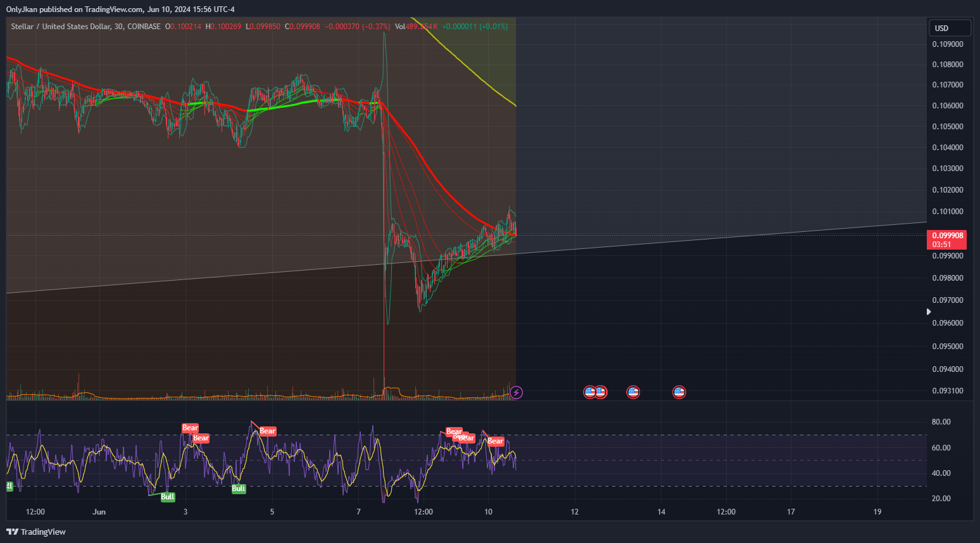Click the current price label 0.099908
980x543 pixels.
[x=948, y=236]
